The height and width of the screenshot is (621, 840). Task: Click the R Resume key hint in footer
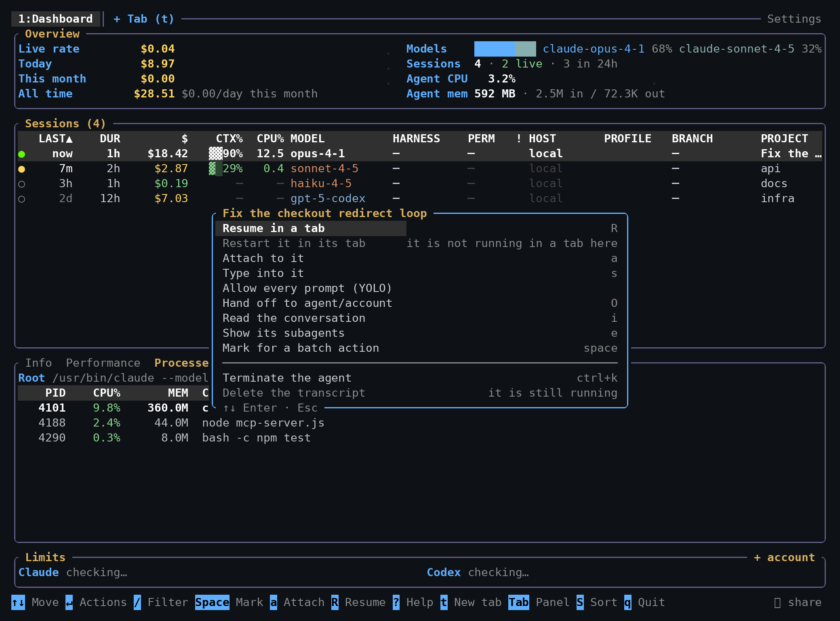tap(335, 602)
